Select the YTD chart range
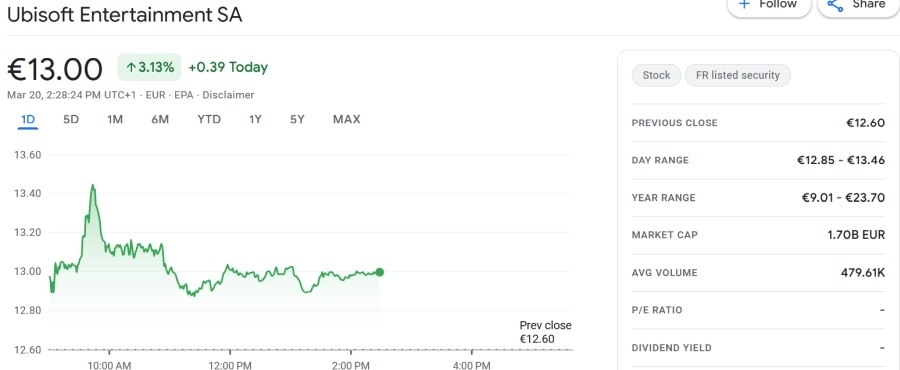The image size is (900, 370). click(x=209, y=119)
